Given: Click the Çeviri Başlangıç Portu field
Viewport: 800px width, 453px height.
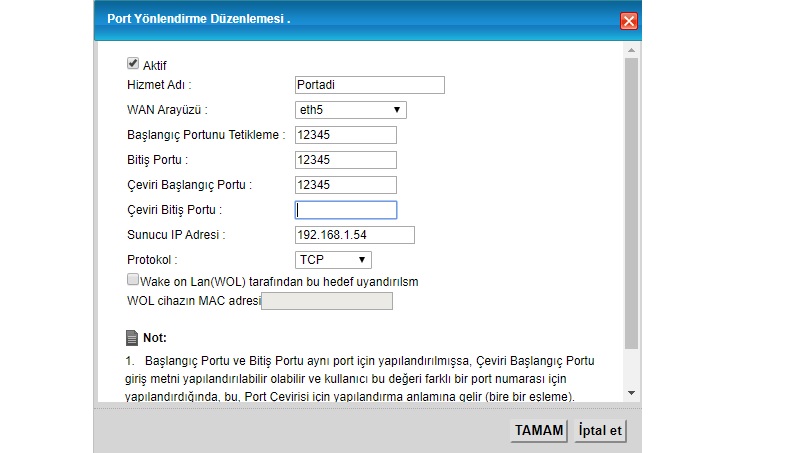Looking at the screenshot, I should click(346, 185).
